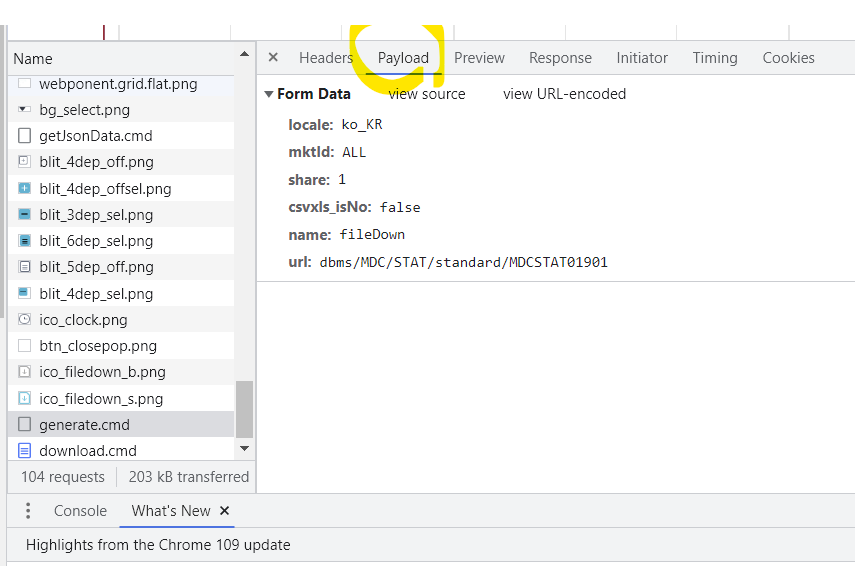
Task: Click the webponent.grid.flat.png file icon
Action: [x=25, y=84]
